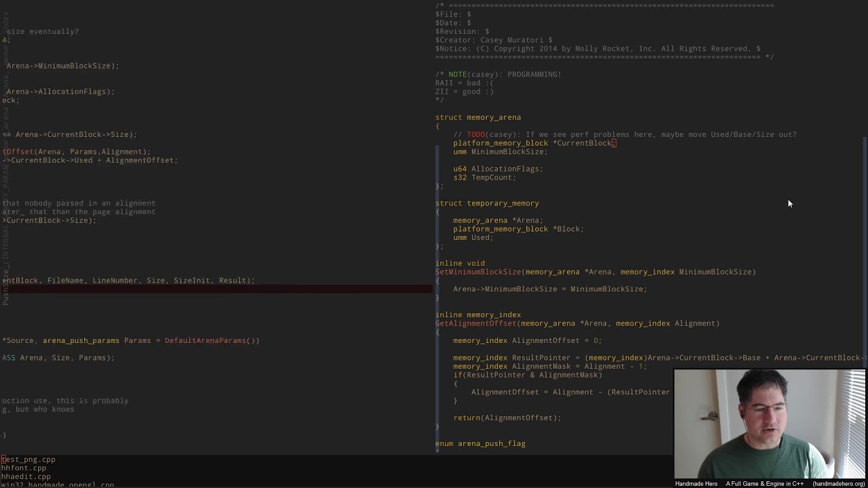
Task: Click the "umm Used;" member line
Action: click(473, 237)
